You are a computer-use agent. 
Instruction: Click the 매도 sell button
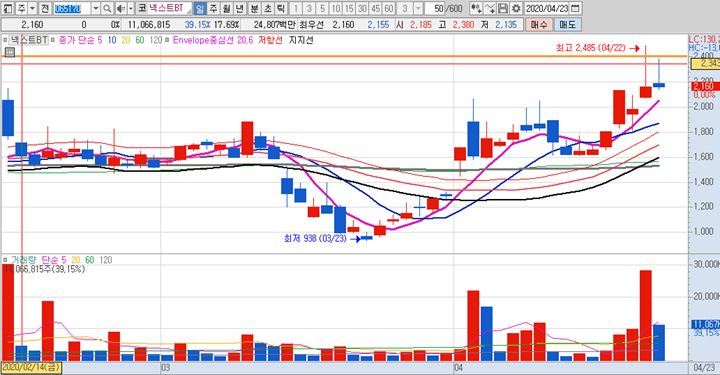pos(568,24)
